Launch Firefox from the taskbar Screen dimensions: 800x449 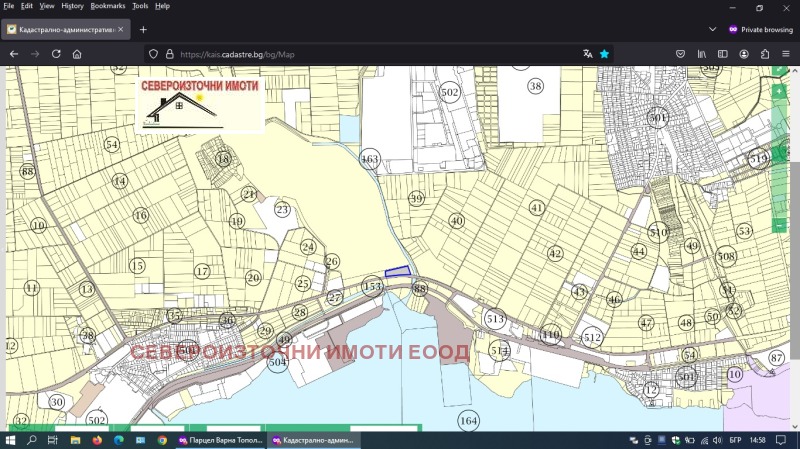point(97,440)
